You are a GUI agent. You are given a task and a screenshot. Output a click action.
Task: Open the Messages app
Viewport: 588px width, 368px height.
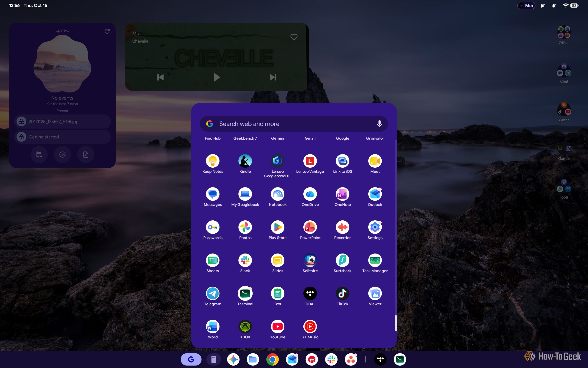pos(213,194)
